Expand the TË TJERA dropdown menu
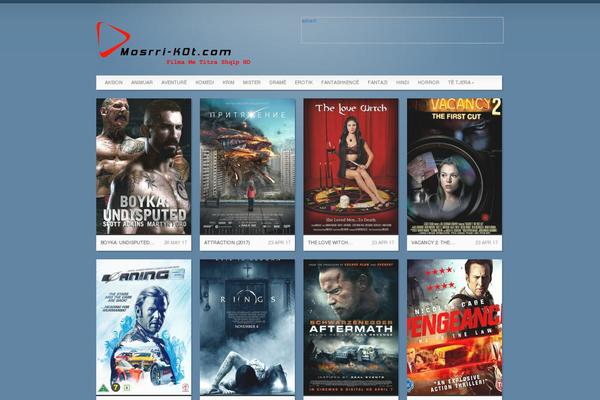The height and width of the screenshot is (400, 600). pyautogui.click(x=461, y=82)
